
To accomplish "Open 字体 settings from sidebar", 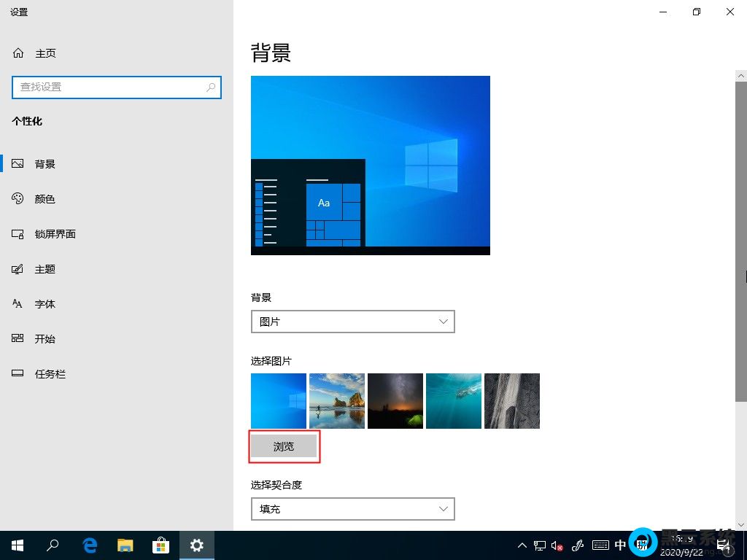I will point(44,303).
